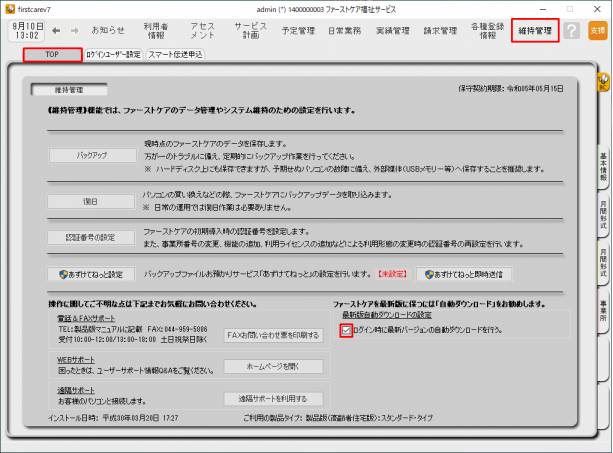Open the 利用者情報 menu
Screen dimensions: 613x453
point(155,31)
